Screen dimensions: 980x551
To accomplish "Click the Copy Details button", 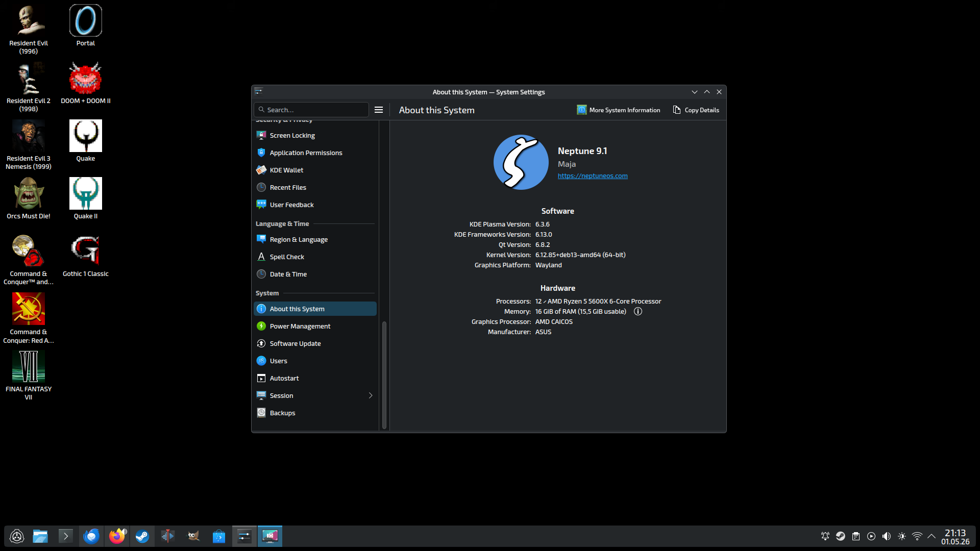I will (696, 110).
